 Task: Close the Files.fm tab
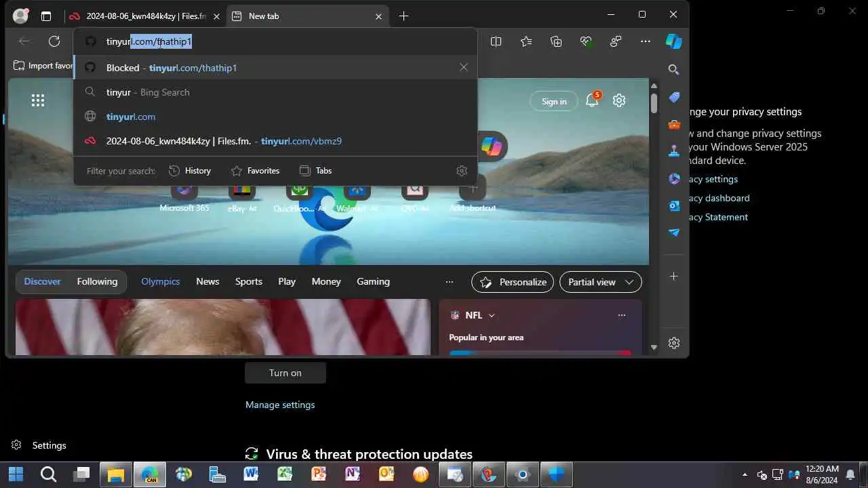216,16
